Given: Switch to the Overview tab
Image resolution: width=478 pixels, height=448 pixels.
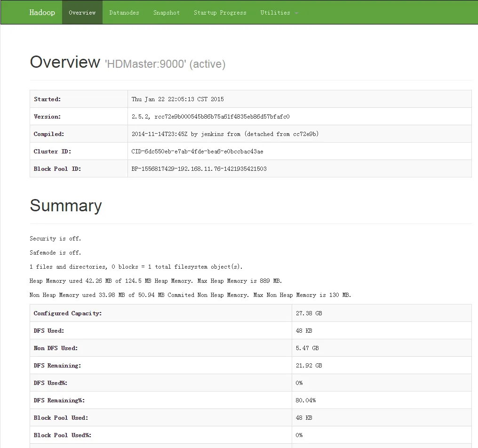Looking at the screenshot, I should tap(82, 13).
